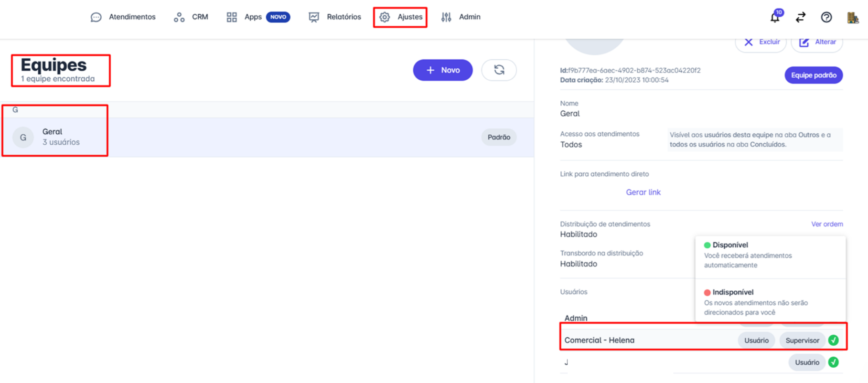Click the refresh teams list icon button
Screen dimensions: 868x383
tap(499, 70)
